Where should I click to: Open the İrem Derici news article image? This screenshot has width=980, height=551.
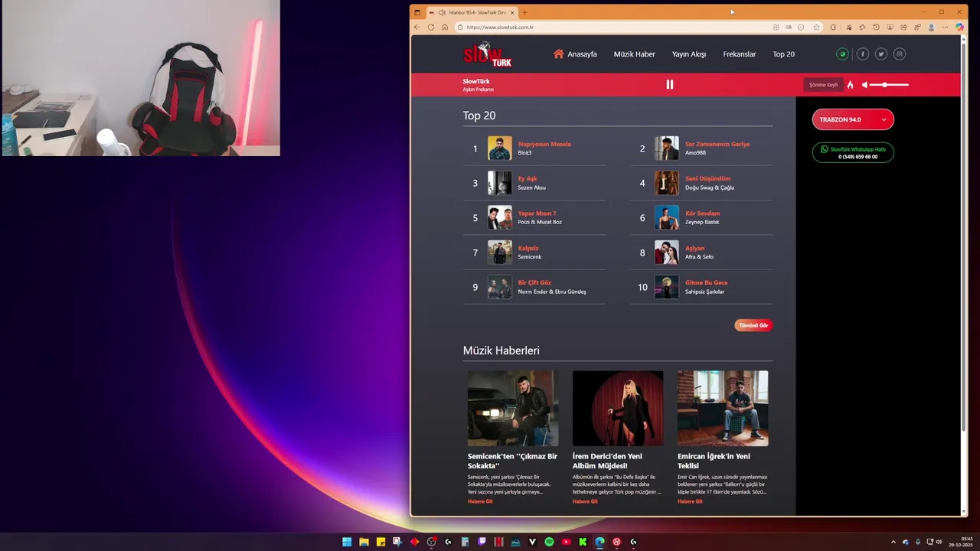point(618,408)
